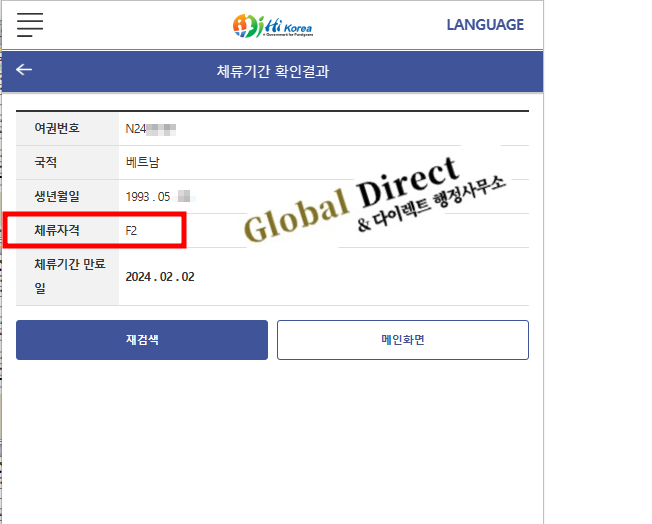The width and height of the screenshot is (652, 524).
Task: Select the 체류자격 label cell
Action: (57, 231)
